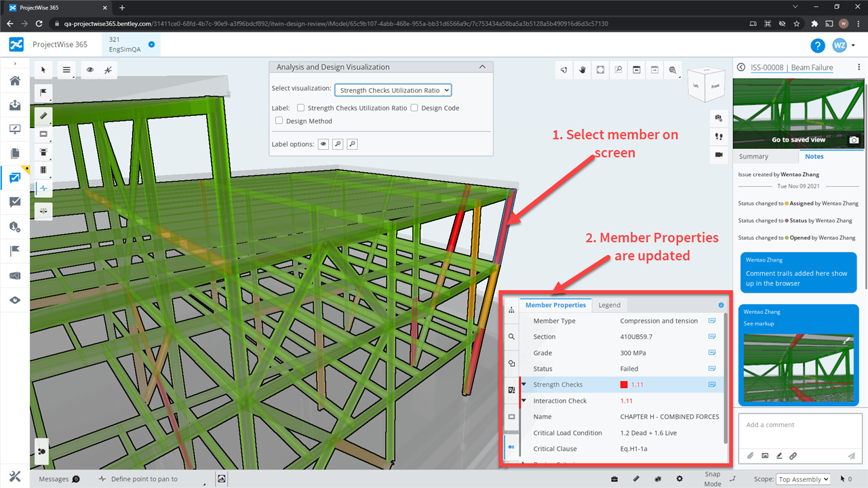868x488 pixels.
Task: Open the Walk footsteps tool
Action: (718, 136)
